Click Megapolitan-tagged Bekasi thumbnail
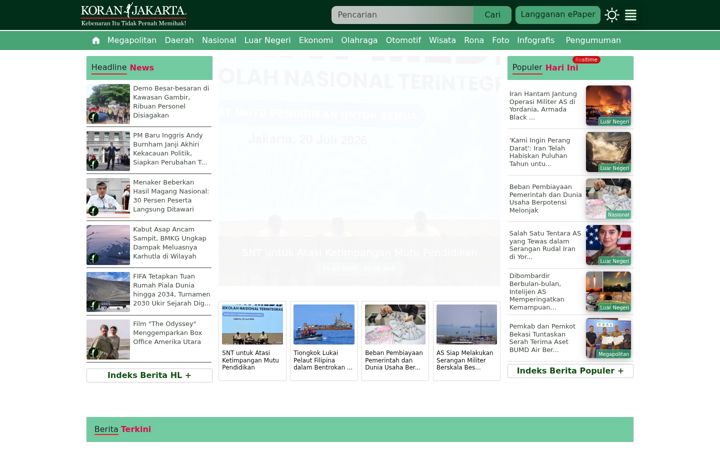This screenshot has width=720, height=450. click(x=608, y=338)
